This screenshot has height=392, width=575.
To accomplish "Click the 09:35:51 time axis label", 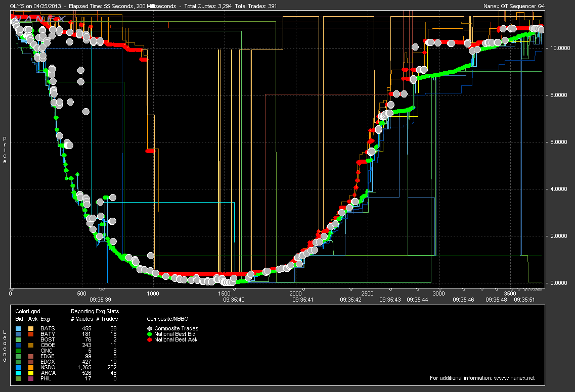I will click(524, 300).
